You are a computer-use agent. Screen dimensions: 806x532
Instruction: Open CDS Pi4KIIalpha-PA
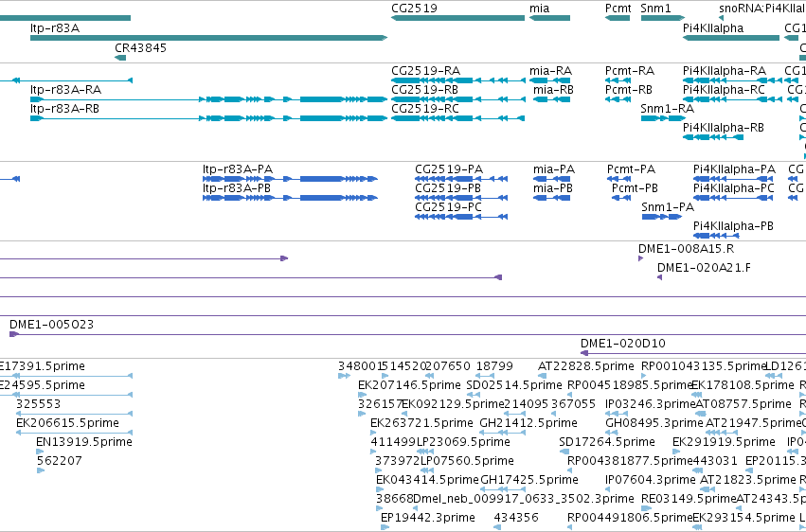(x=733, y=179)
